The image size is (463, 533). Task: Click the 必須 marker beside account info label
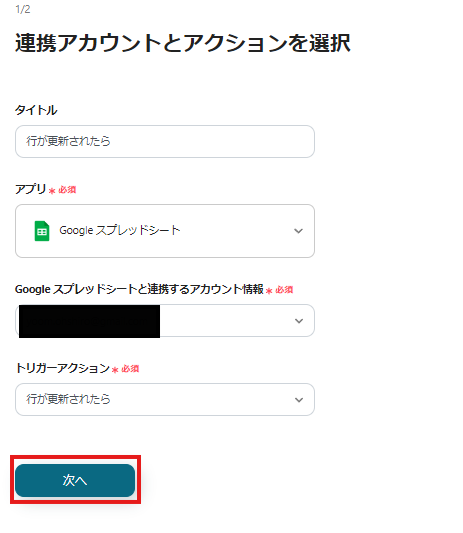284,290
